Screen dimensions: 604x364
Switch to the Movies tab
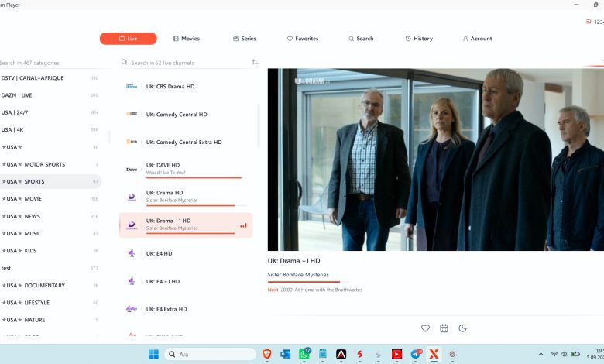187,39
